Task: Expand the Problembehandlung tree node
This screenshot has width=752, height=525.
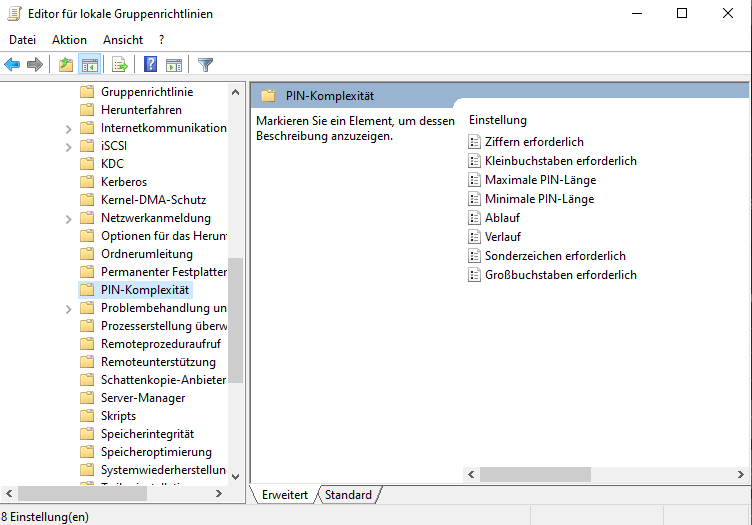Action: [x=69, y=309]
